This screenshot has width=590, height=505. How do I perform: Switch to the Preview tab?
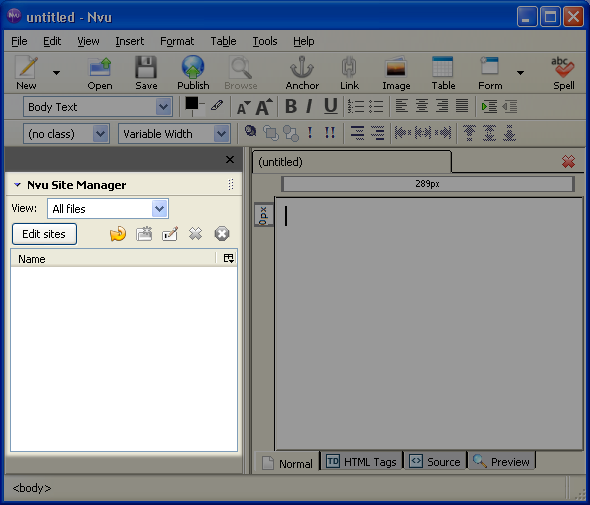coord(501,461)
